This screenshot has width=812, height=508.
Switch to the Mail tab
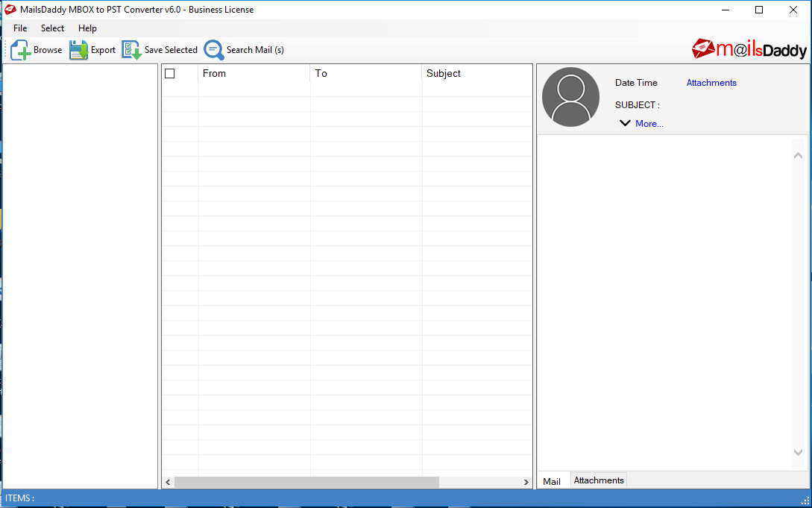click(553, 481)
